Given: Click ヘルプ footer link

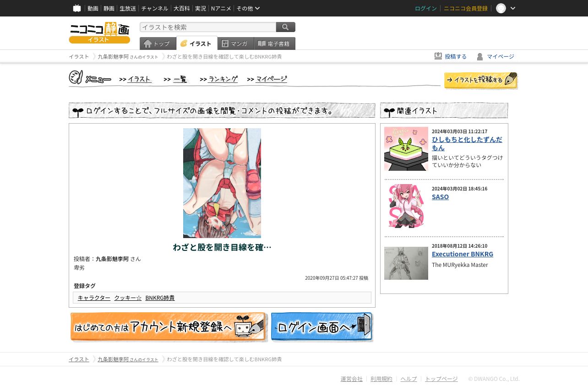Looking at the screenshot, I should point(409,379).
